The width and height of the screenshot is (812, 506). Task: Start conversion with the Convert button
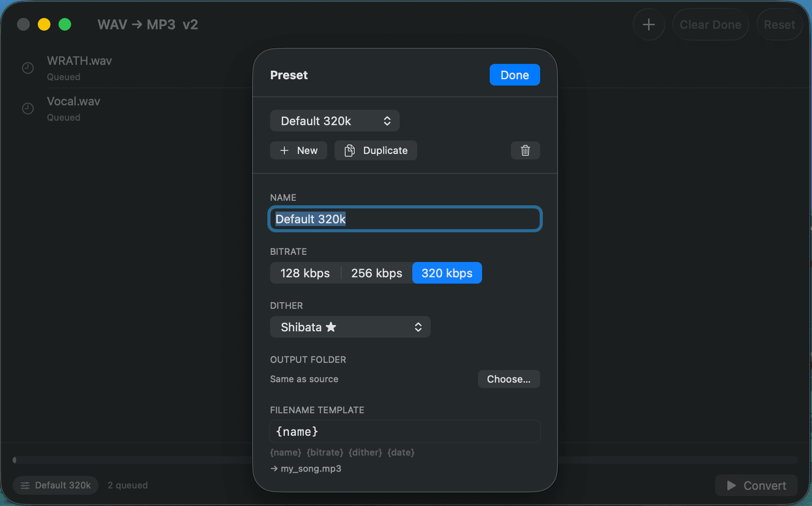[756, 485]
